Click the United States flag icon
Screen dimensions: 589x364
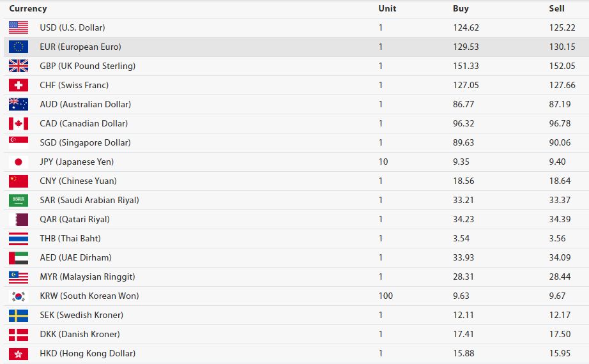tap(19, 28)
